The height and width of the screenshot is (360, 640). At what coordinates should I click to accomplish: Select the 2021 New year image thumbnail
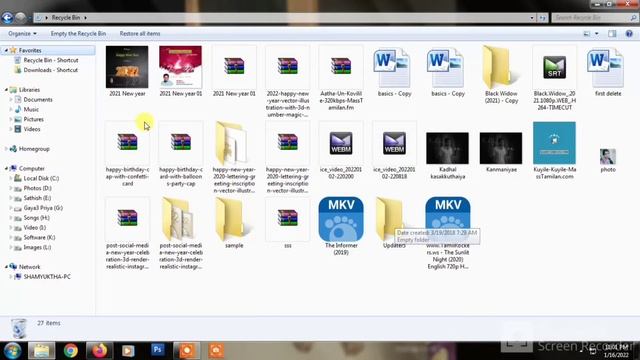tap(127, 67)
